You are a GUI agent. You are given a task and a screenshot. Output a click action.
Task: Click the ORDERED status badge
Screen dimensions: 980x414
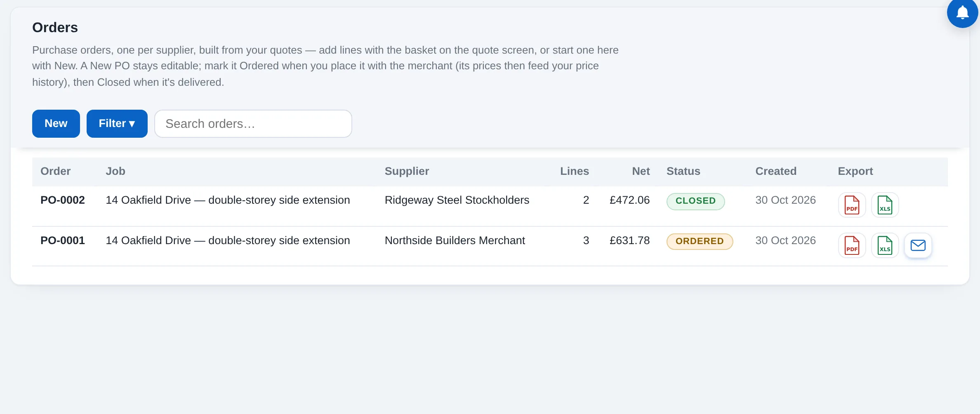point(700,242)
